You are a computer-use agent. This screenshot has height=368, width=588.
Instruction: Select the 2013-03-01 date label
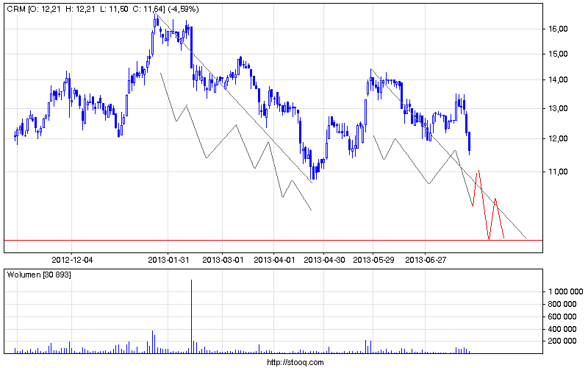pos(223,260)
